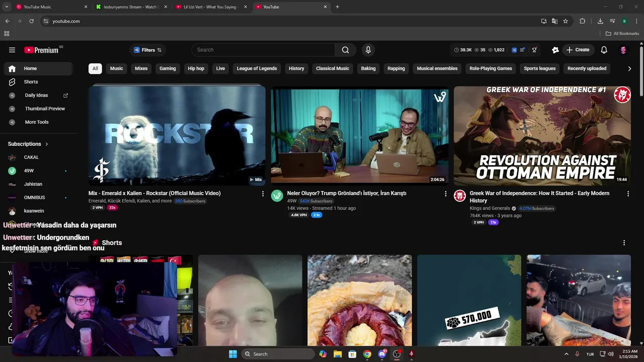The image size is (644, 362).
Task: Open the Filters control
Action: (x=147, y=50)
